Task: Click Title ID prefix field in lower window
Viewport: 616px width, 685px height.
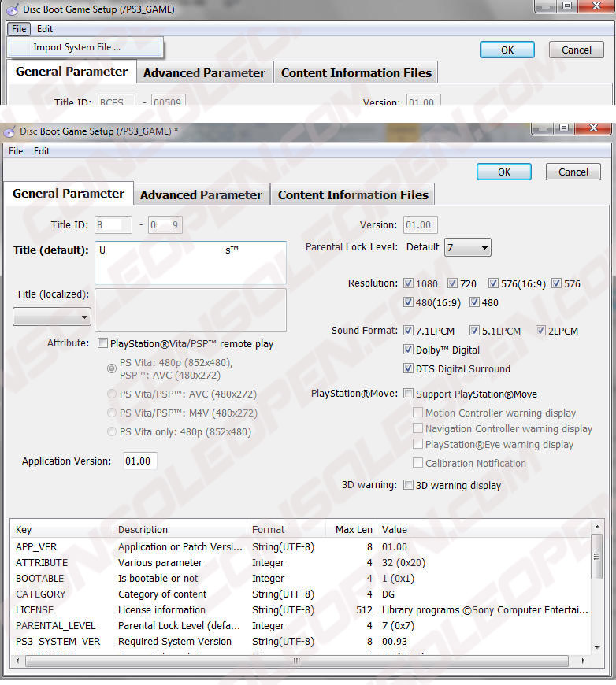Action: point(113,225)
